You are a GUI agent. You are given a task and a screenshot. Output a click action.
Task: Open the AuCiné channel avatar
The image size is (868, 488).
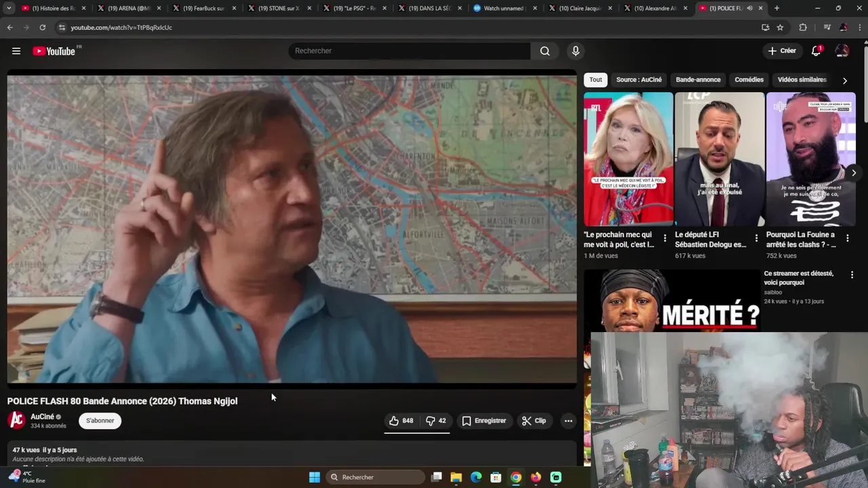point(16,421)
